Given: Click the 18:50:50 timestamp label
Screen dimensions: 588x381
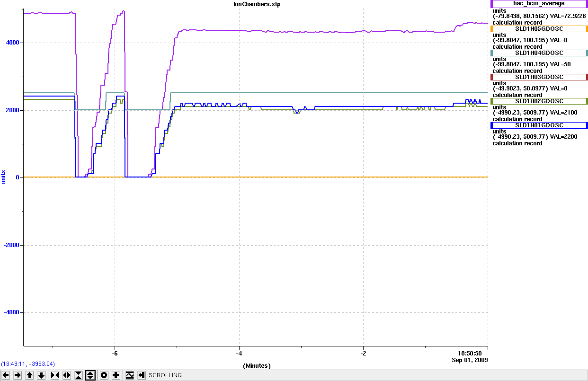Looking at the screenshot, I should 469,353.
